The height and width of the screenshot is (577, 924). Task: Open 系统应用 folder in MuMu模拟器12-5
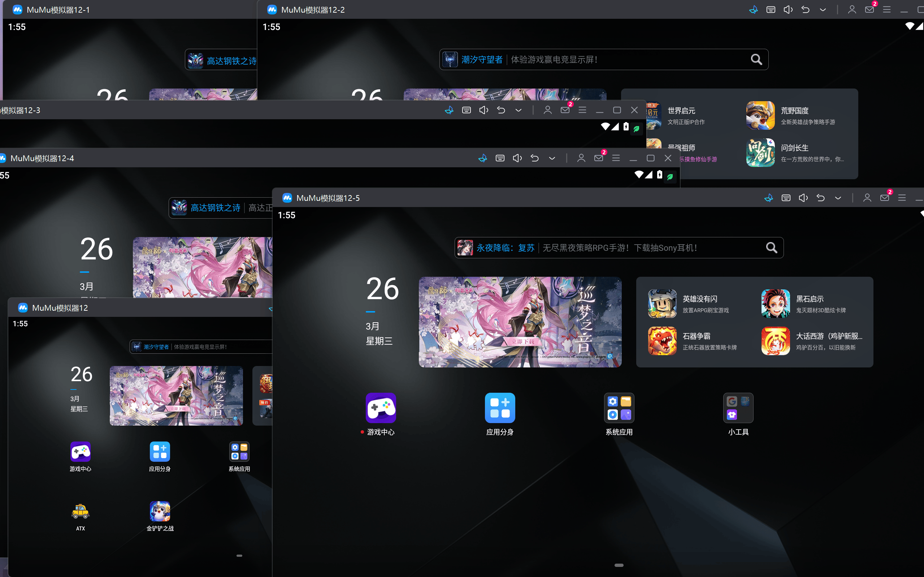619,408
